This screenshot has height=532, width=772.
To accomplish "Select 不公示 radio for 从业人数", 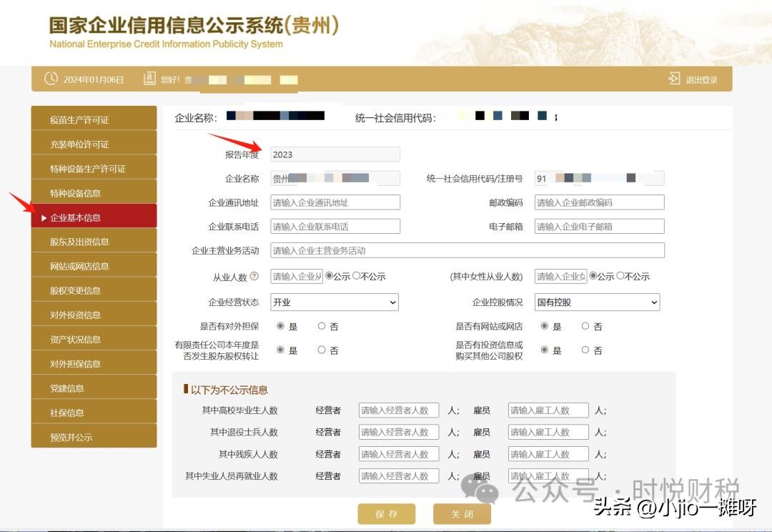I will pos(357,276).
